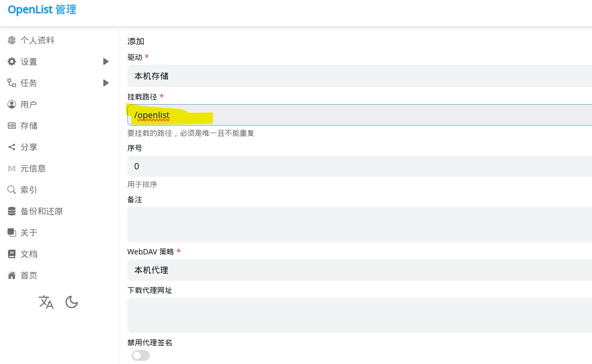This screenshot has width=592, height=364.
Task: Switch language using the translate icon
Action: pyautogui.click(x=46, y=302)
